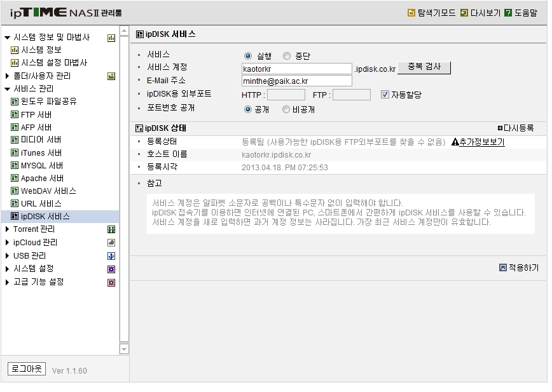552x392 pixels.
Task: Select the 중단 service radio button
Action: [x=287, y=56]
